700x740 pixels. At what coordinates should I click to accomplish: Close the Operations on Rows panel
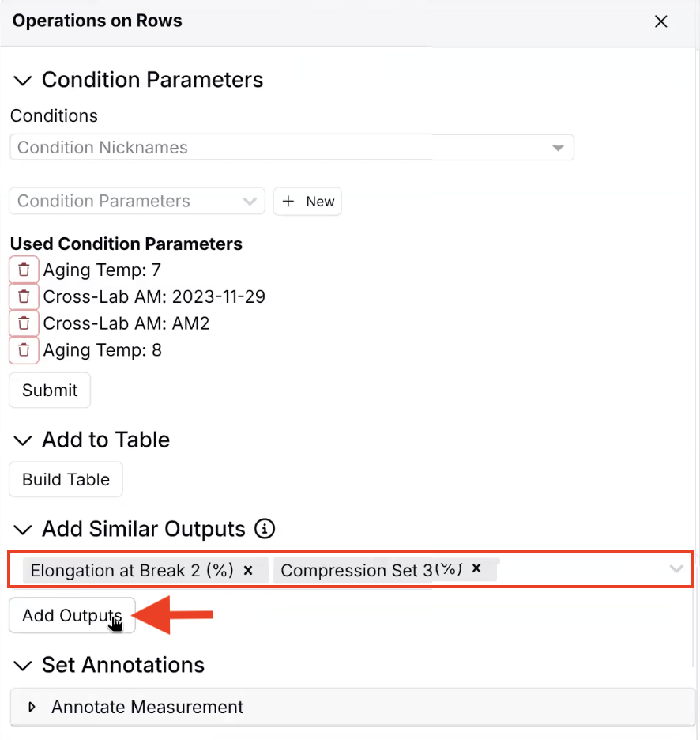click(x=661, y=21)
